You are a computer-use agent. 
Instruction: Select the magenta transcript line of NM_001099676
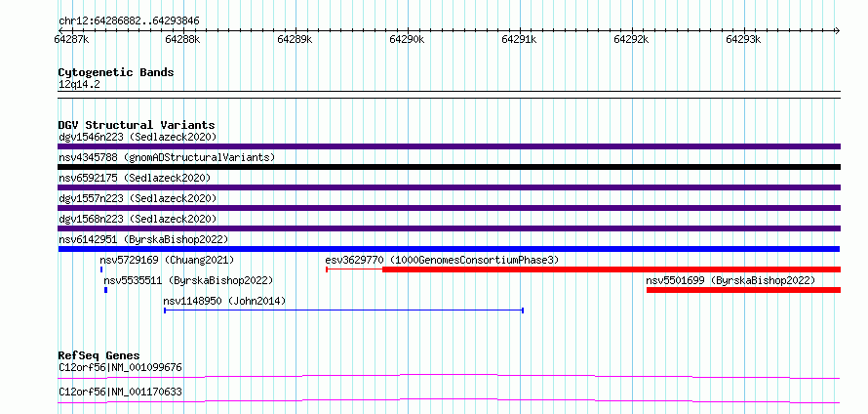tap(449, 377)
